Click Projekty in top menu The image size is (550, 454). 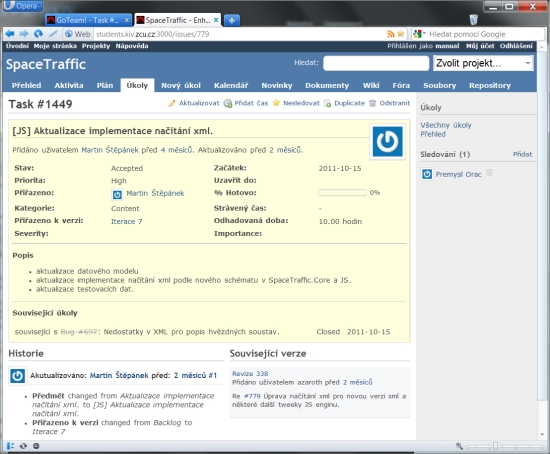pyautogui.click(x=96, y=46)
